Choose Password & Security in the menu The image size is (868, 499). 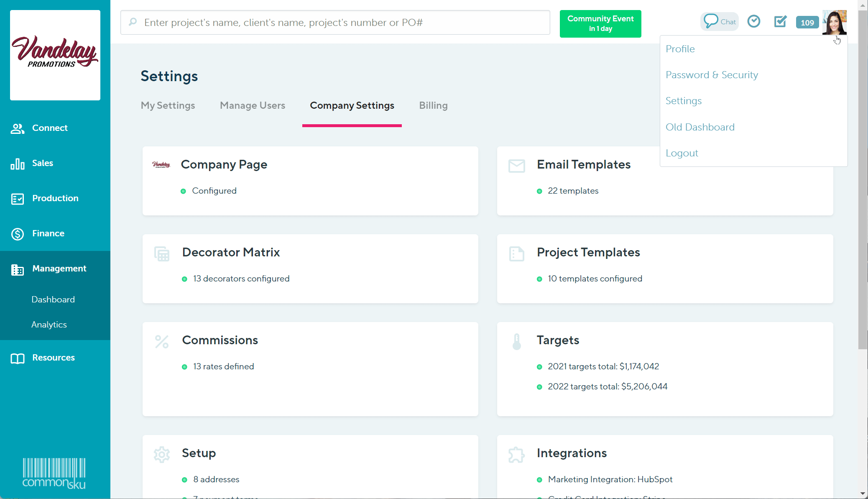[712, 75]
